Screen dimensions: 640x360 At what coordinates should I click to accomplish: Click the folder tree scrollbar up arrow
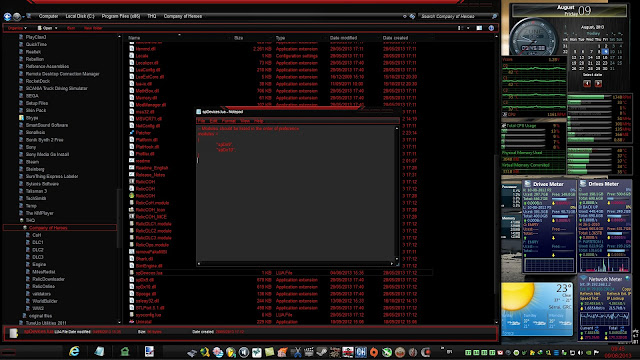point(119,37)
